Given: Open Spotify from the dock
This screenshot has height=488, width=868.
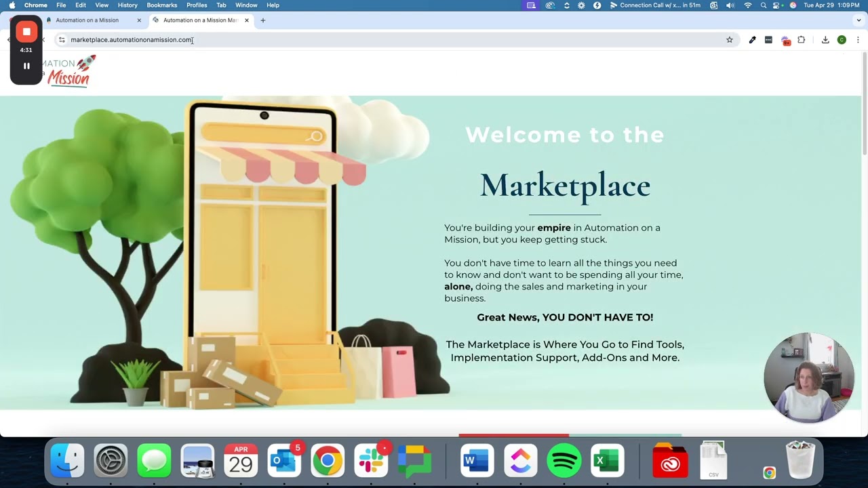Looking at the screenshot, I should pos(564,461).
